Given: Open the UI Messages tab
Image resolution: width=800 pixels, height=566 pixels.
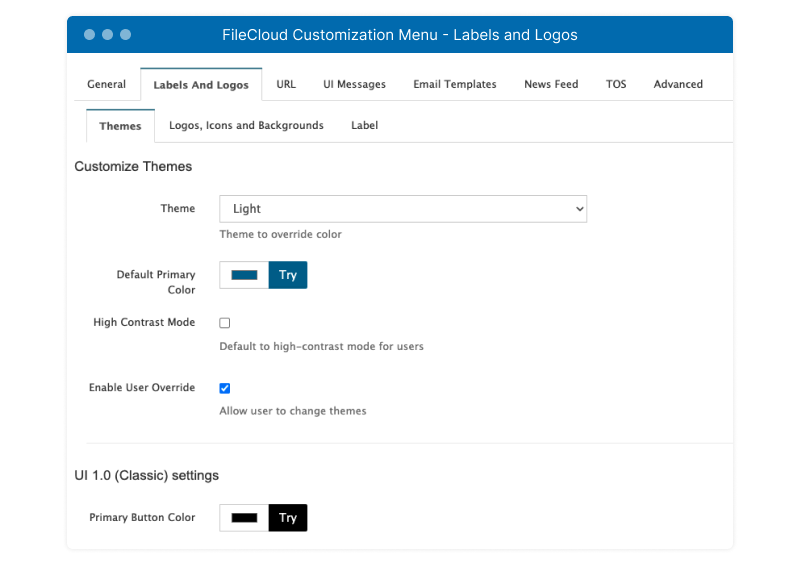Looking at the screenshot, I should click(354, 84).
